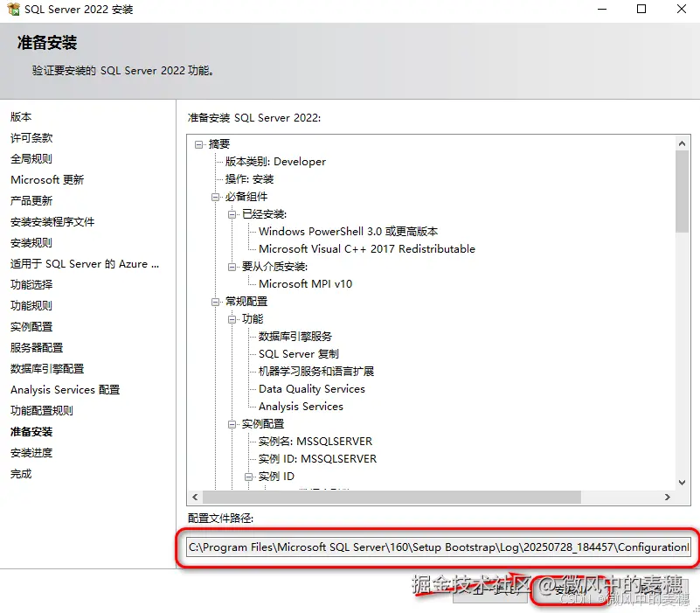Click 安装规则 in the steps list
This screenshot has width=700, height=613.
(x=31, y=243)
